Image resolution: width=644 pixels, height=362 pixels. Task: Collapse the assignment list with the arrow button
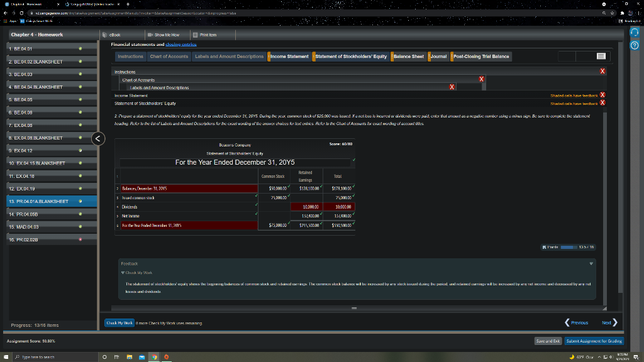pyautogui.click(x=98, y=139)
